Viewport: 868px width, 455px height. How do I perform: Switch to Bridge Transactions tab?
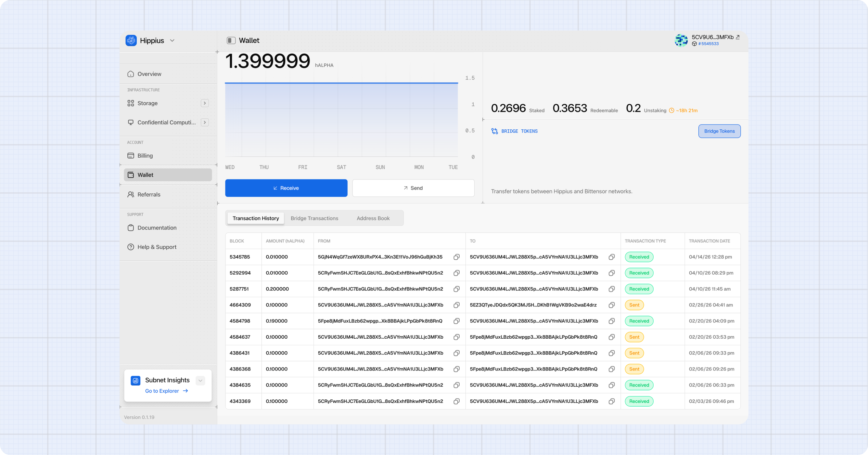pos(314,218)
